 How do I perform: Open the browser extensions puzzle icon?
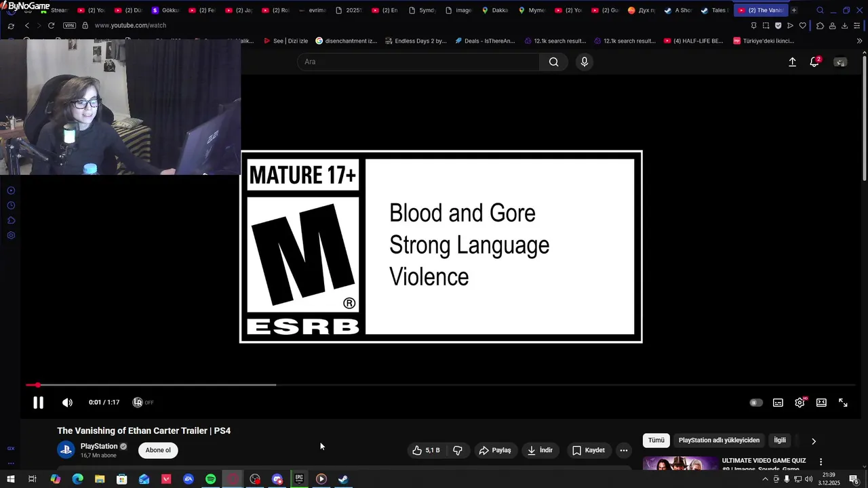[x=820, y=25]
